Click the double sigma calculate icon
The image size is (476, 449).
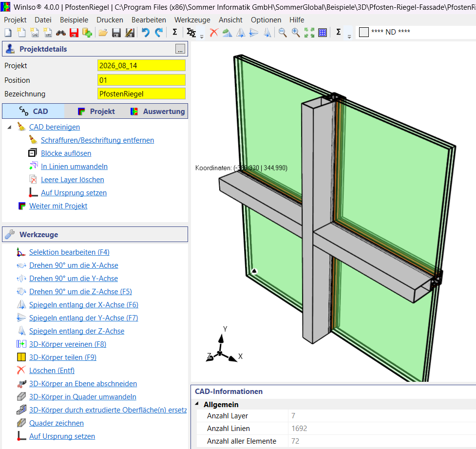point(191,33)
